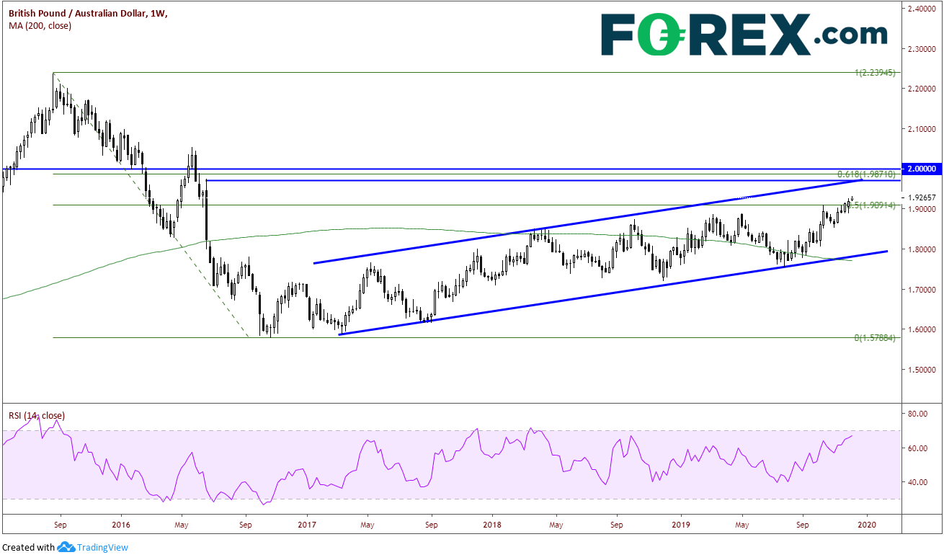Click the 2019 label on time axis
The image size is (944, 560).
click(680, 524)
